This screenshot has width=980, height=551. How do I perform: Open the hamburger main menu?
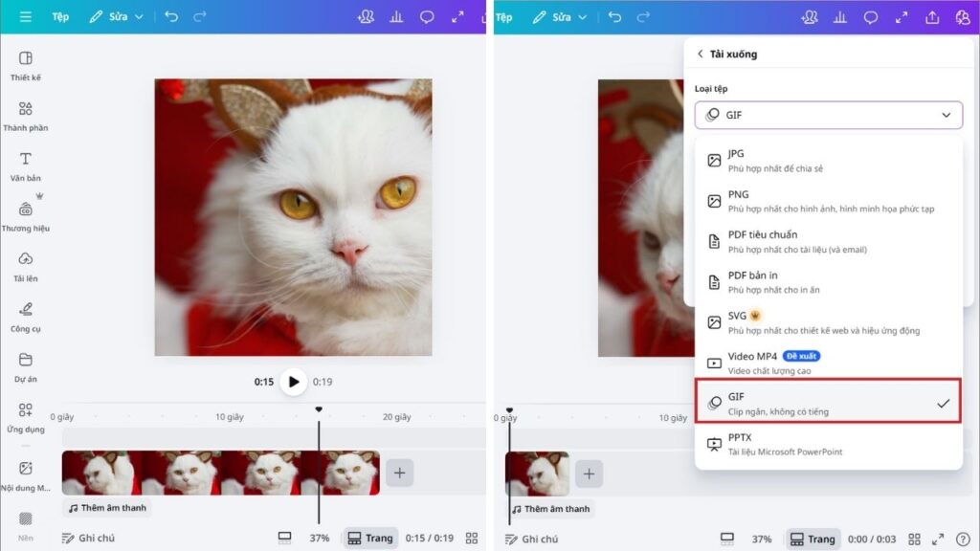point(25,16)
